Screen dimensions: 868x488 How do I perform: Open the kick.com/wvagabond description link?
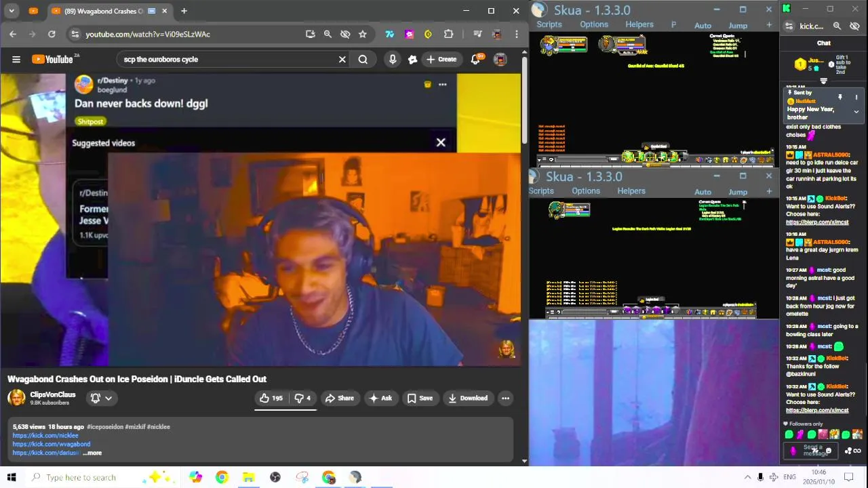point(51,444)
